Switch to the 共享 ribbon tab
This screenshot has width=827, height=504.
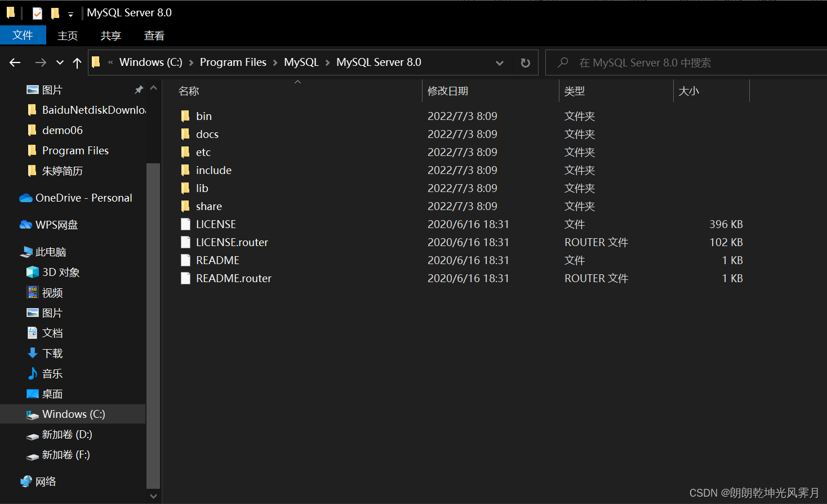pyautogui.click(x=111, y=35)
